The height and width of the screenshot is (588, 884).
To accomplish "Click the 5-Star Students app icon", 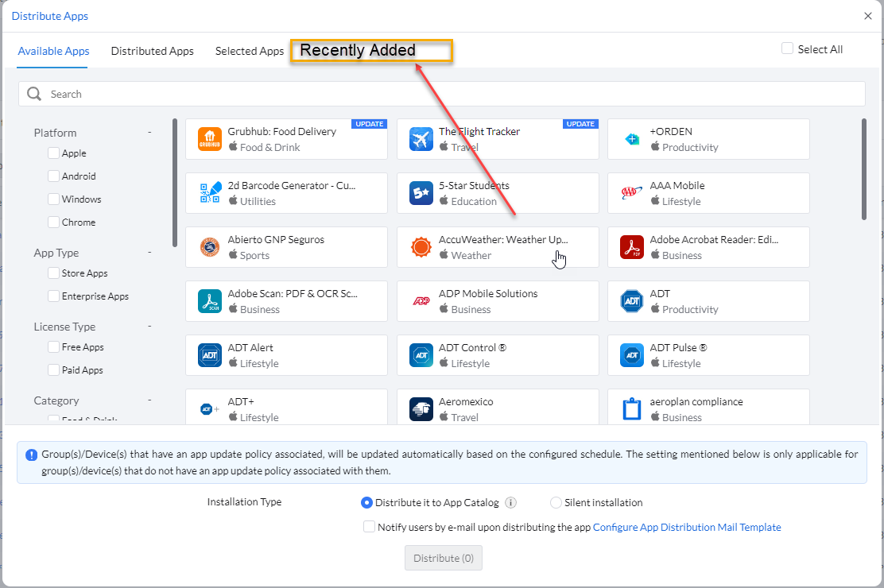I will [x=421, y=193].
